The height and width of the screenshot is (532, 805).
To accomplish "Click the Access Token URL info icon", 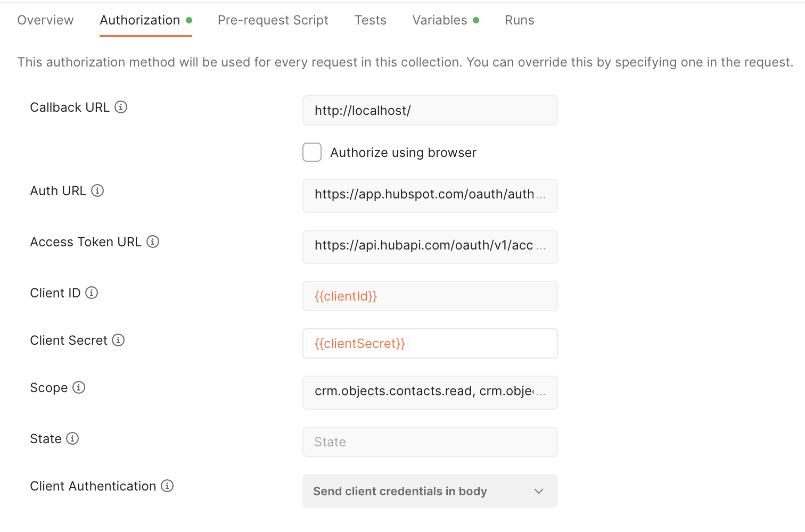I will point(153,242).
